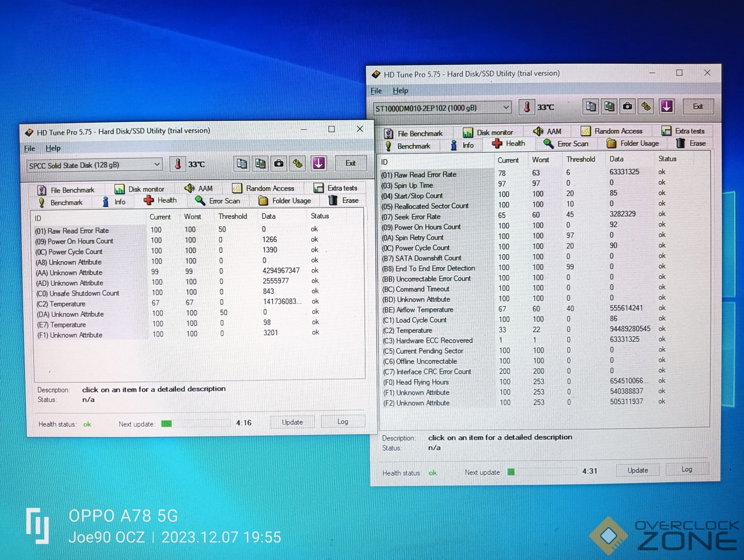Open File menu in SPCC window

(x=29, y=148)
